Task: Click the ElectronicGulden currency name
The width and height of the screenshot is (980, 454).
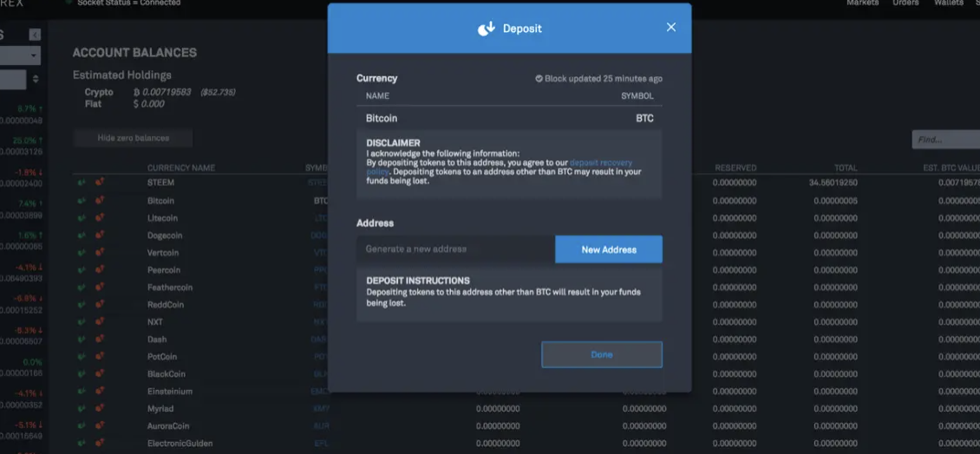Action: tap(180, 444)
